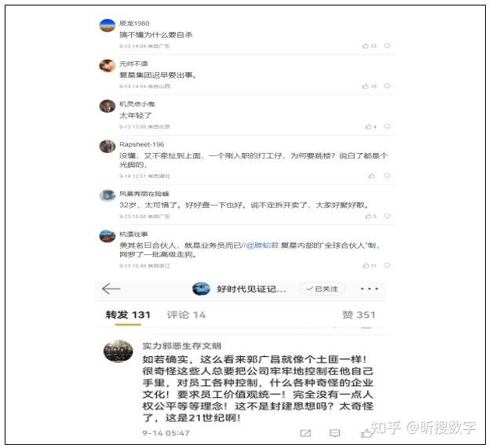
Task: Go back with the left arrow
Action: click(x=111, y=289)
